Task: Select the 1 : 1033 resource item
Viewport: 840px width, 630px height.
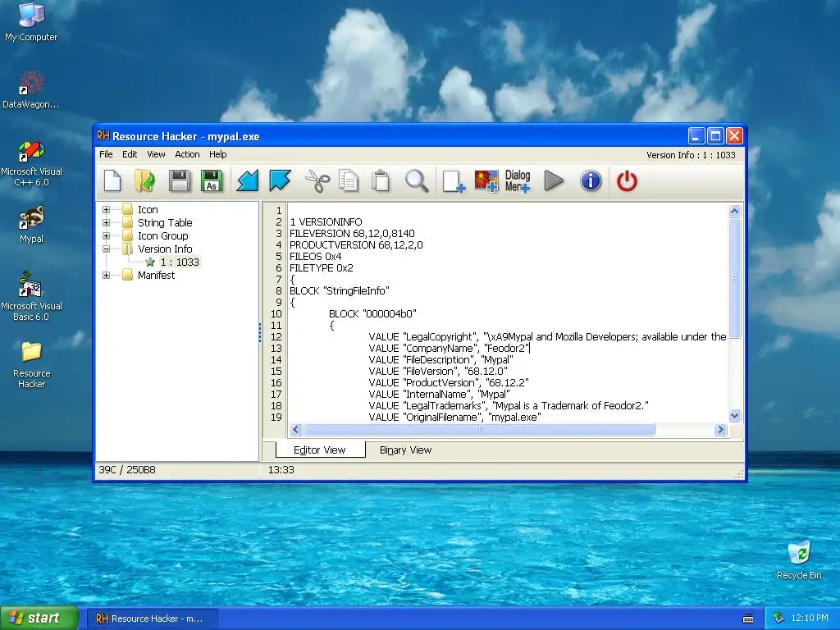Action: [x=180, y=262]
